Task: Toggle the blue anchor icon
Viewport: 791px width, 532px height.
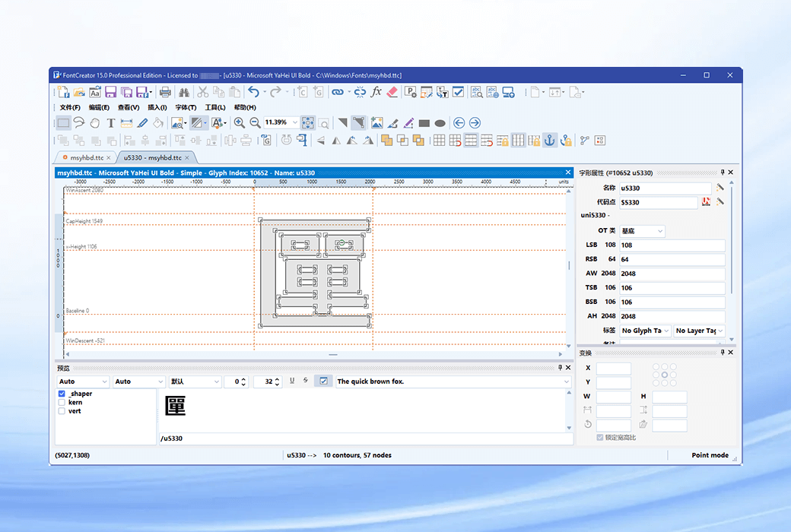Action: pos(550,140)
